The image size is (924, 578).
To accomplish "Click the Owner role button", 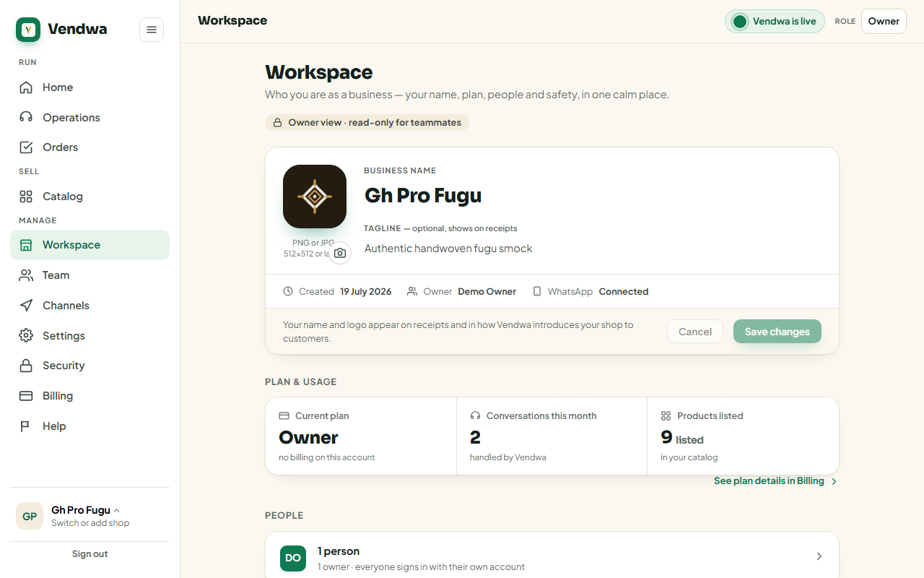I will coord(884,22).
